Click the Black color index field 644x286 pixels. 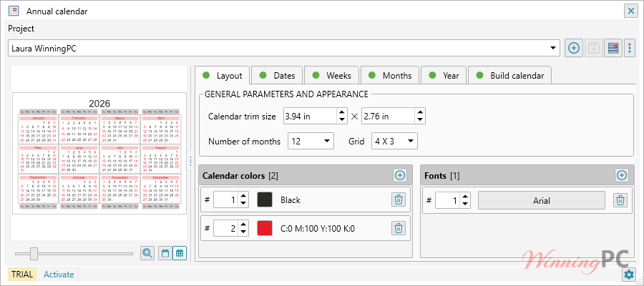226,200
